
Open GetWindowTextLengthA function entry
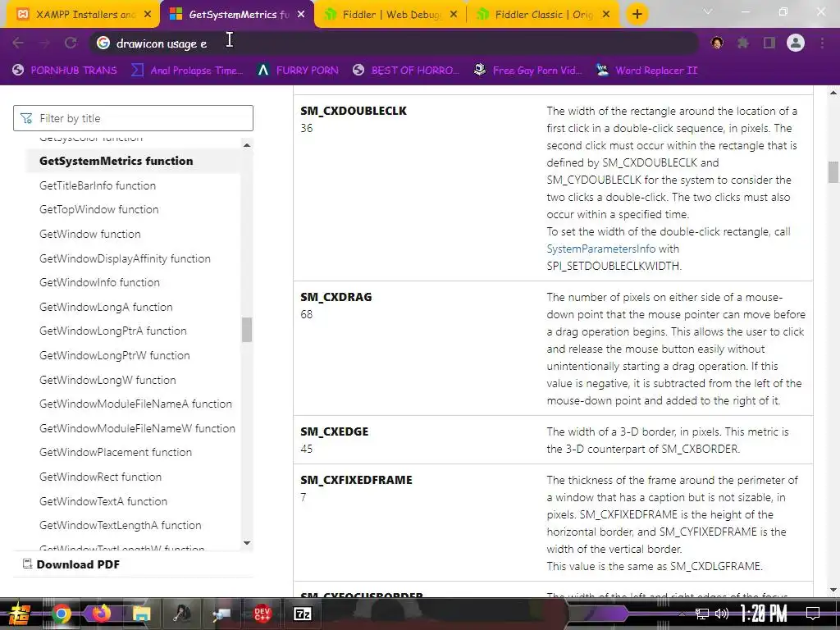click(x=121, y=525)
